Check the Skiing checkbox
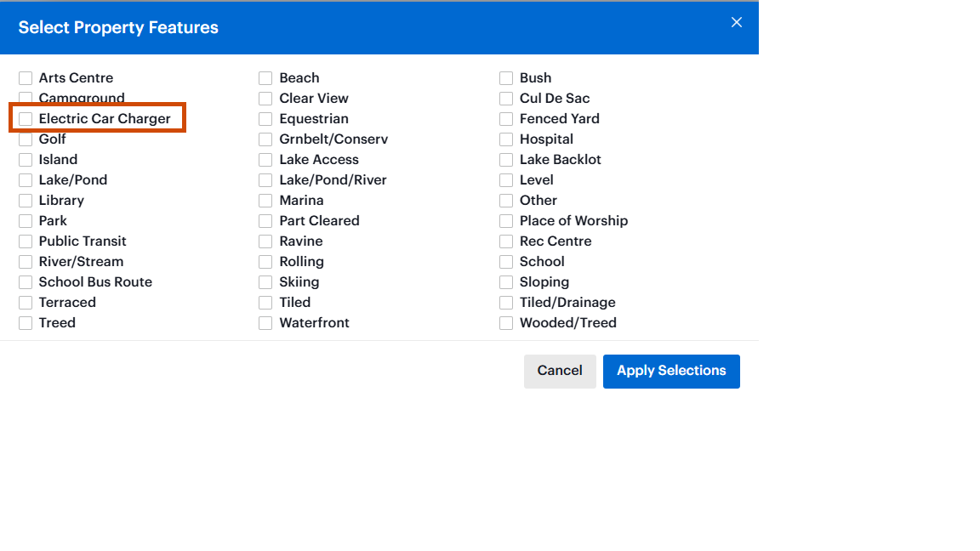This screenshot has width=980, height=551. (266, 282)
